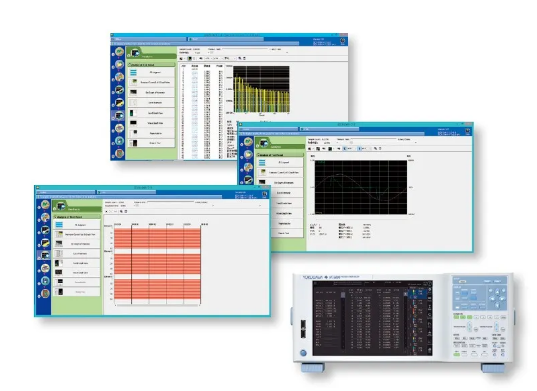This screenshot has height=391, width=537.
Task: Click horizontal scrollbar beneath orange striped chart
Action: coord(158,305)
